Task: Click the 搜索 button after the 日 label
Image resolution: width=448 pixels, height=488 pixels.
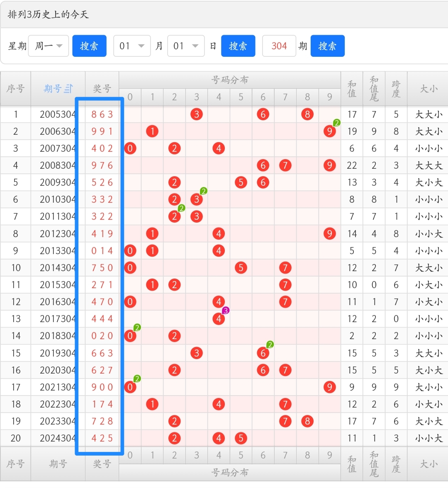Action: pos(238,46)
